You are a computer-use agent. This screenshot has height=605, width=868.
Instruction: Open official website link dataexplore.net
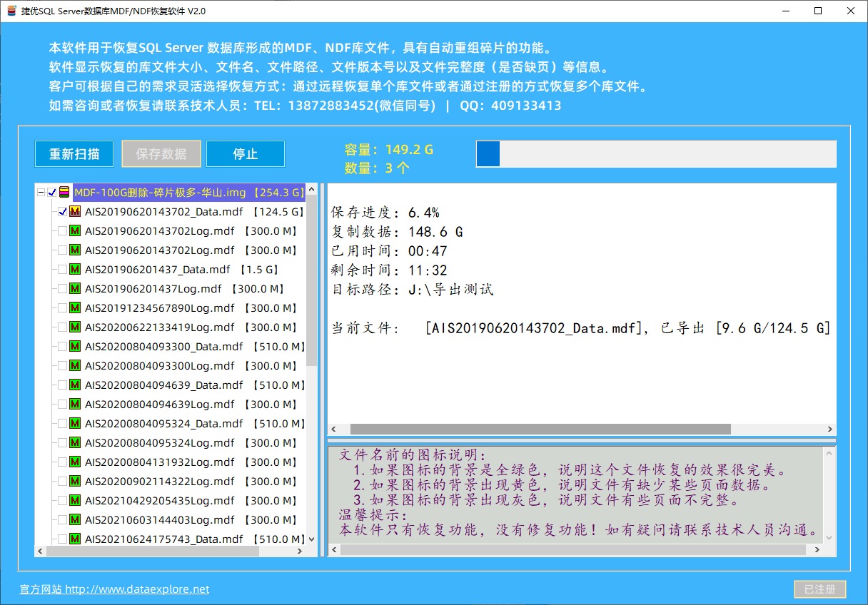click(x=115, y=589)
